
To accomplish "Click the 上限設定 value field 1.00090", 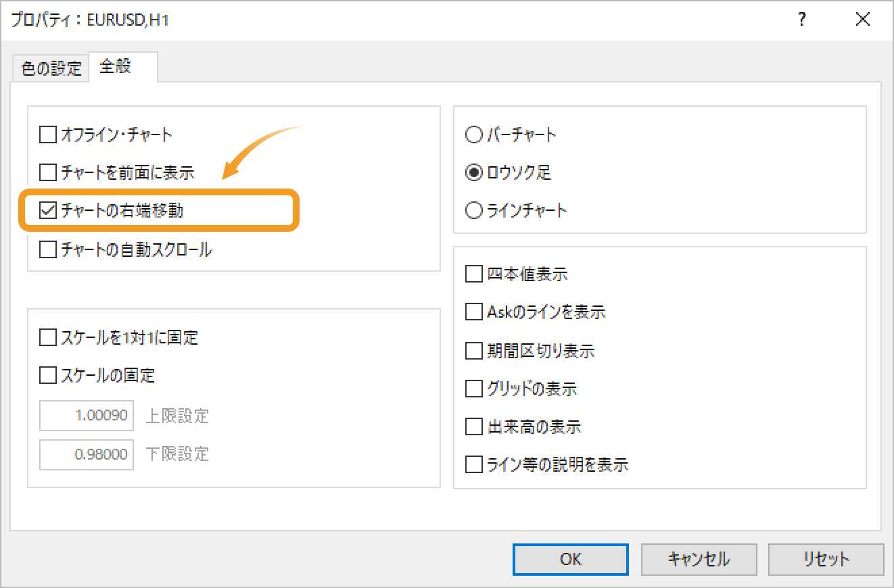I will point(87,416).
